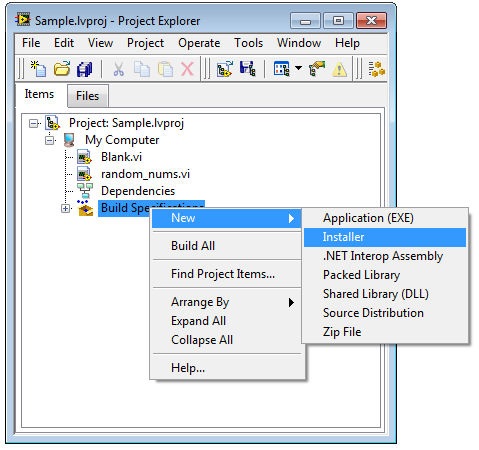Choose Expand All from context menu
This screenshot has height=450, width=479.
click(227, 321)
